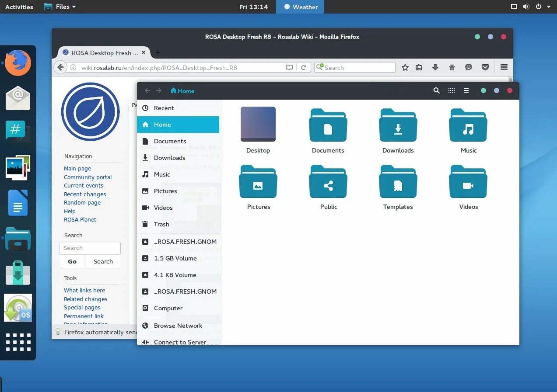Click the wiki Go button

click(x=72, y=261)
